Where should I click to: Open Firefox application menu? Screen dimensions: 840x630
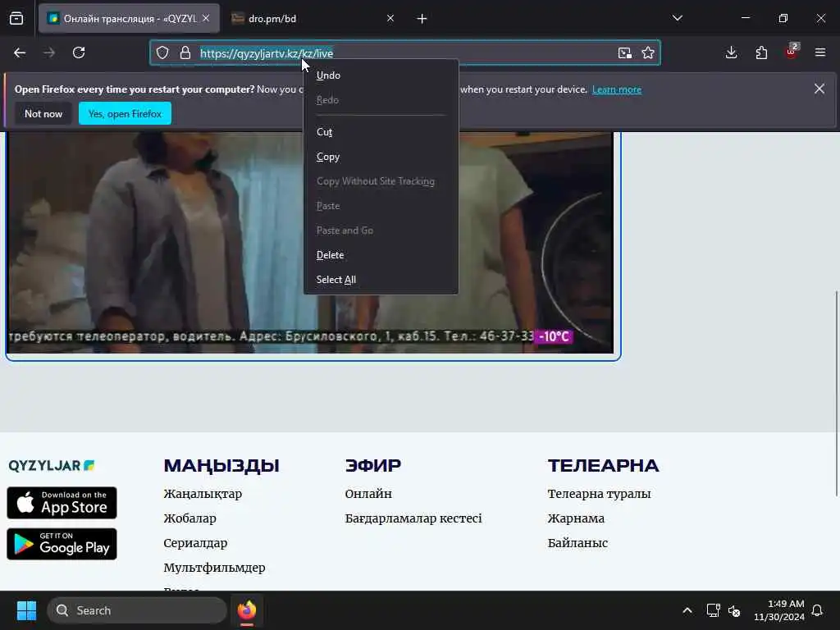820,52
